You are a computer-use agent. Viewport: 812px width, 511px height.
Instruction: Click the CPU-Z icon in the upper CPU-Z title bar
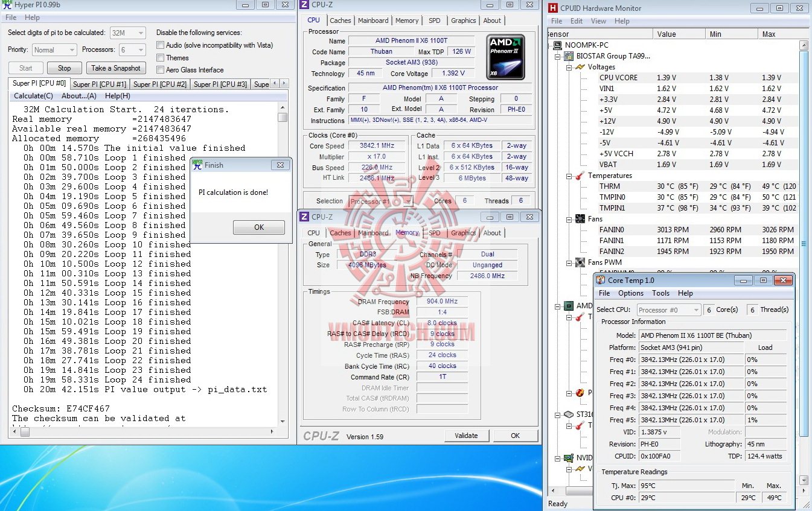click(x=305, y=5)
